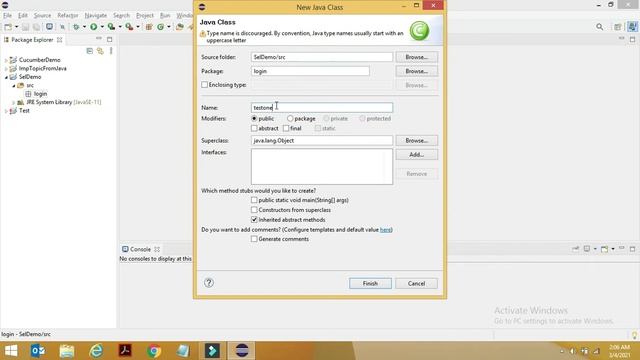Open the Debug dropdown arrow in toolbar
The image size is (640, 360).
[x=84, y=27]
